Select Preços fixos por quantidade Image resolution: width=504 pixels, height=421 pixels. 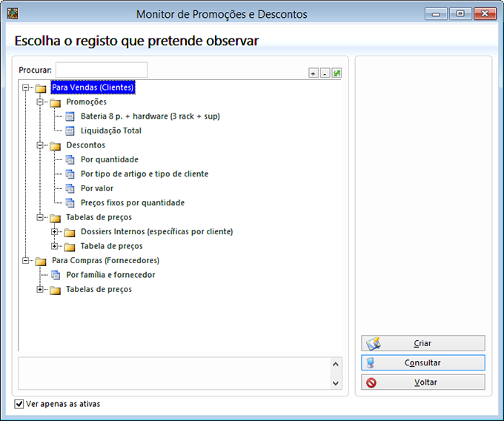click(x=133, y=203)
